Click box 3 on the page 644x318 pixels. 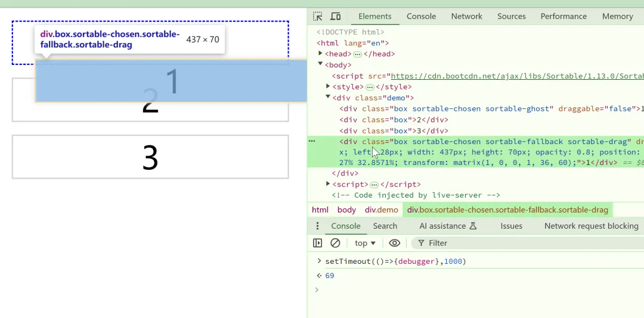[x=150, y=157]
